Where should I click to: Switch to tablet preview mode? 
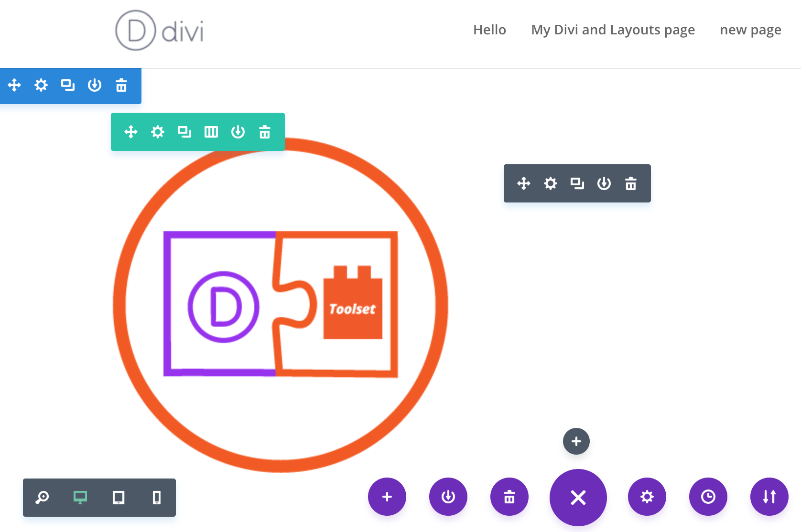point(119,498)
